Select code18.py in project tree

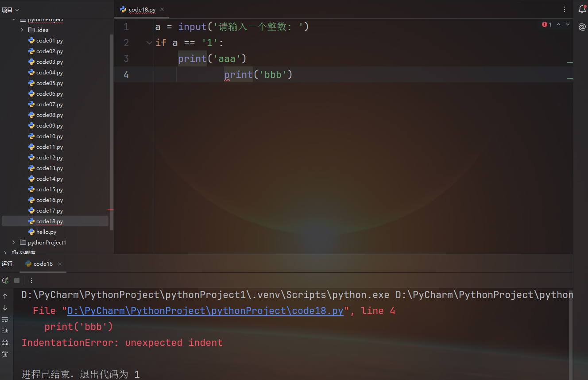tap(55, 221)
